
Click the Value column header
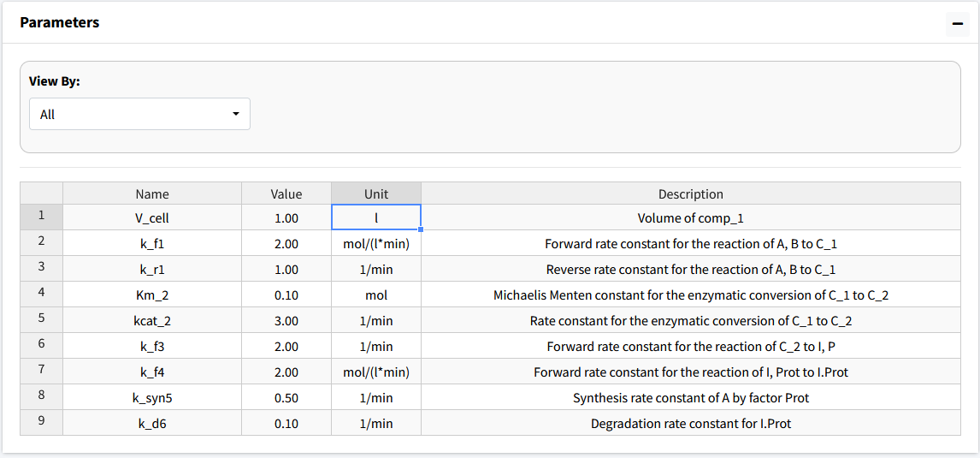coord(286,194)
